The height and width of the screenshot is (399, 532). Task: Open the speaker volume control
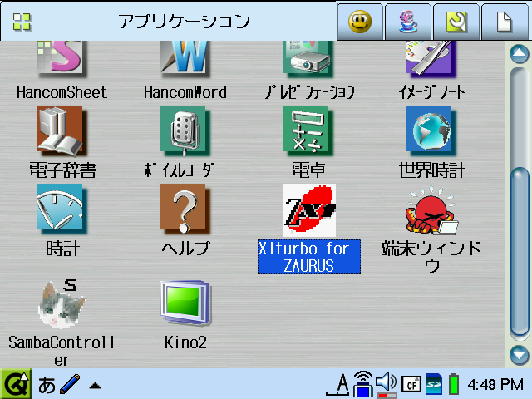click(x=387, y=385)
